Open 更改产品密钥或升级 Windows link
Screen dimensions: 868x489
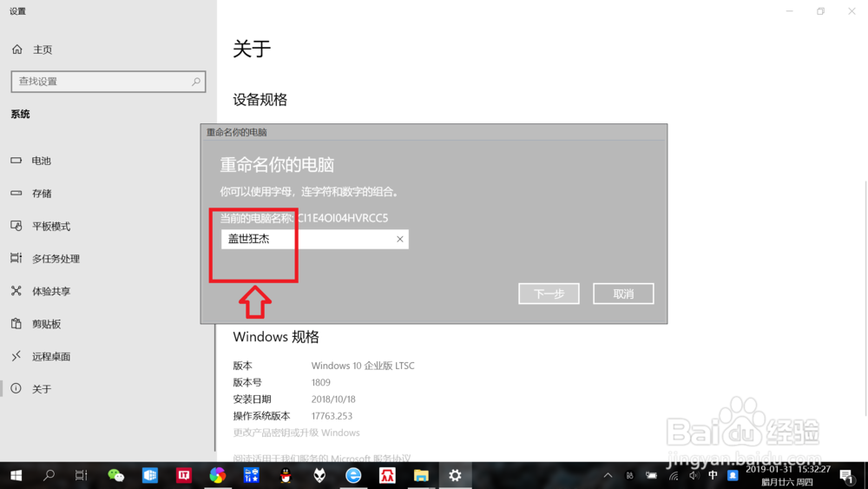tap(296, 433)
